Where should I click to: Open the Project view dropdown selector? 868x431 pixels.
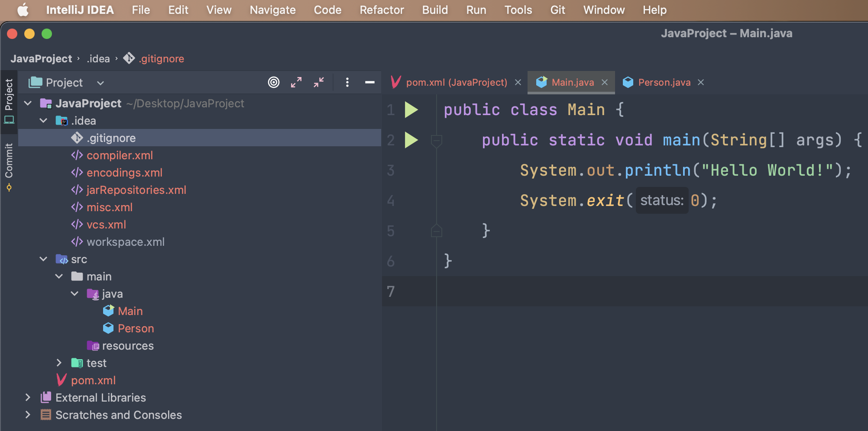pos(100,83)
